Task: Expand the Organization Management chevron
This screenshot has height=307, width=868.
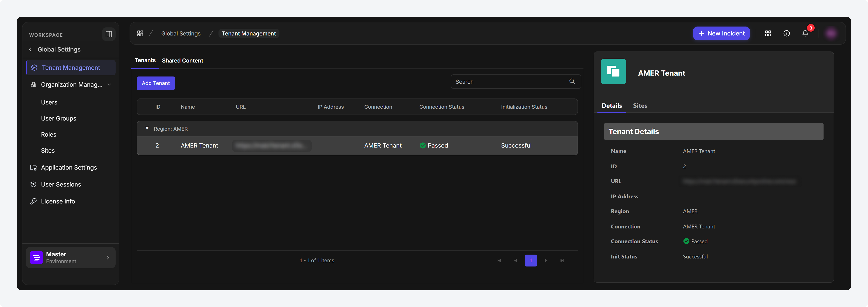Action: click(x=109, y=84)
